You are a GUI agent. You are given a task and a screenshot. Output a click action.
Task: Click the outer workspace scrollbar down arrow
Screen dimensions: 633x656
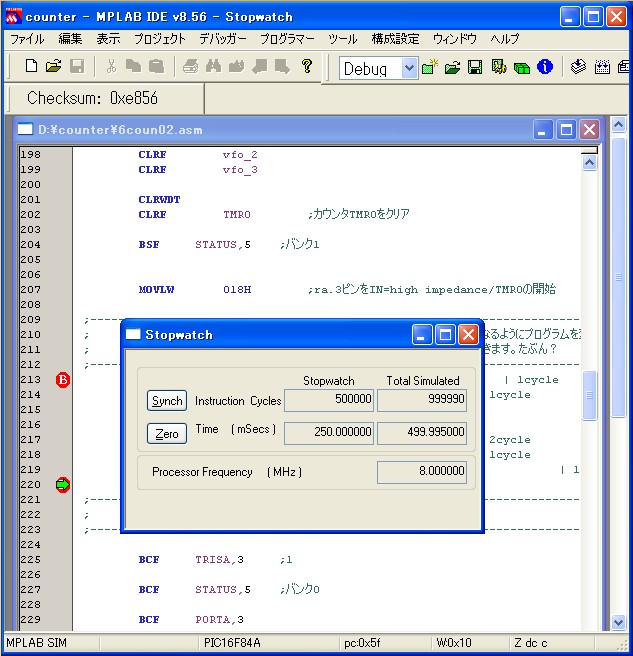point(618,622)
